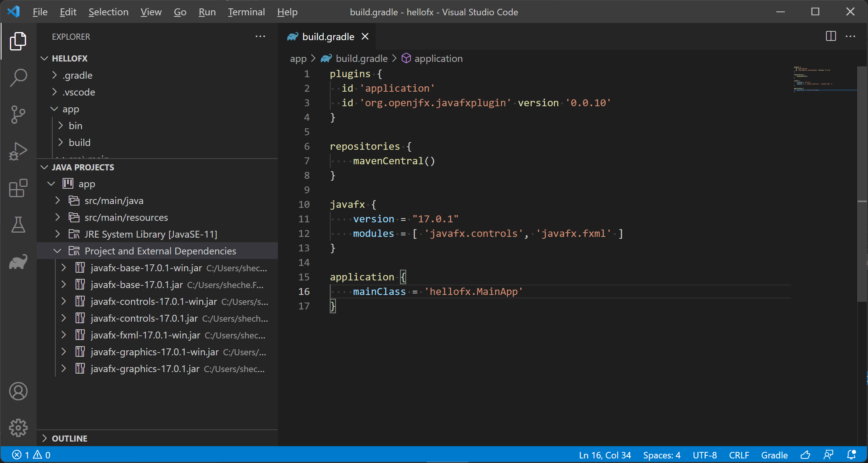
Task: Open the Manage gear menu
Action: click(x=18, y=427)
